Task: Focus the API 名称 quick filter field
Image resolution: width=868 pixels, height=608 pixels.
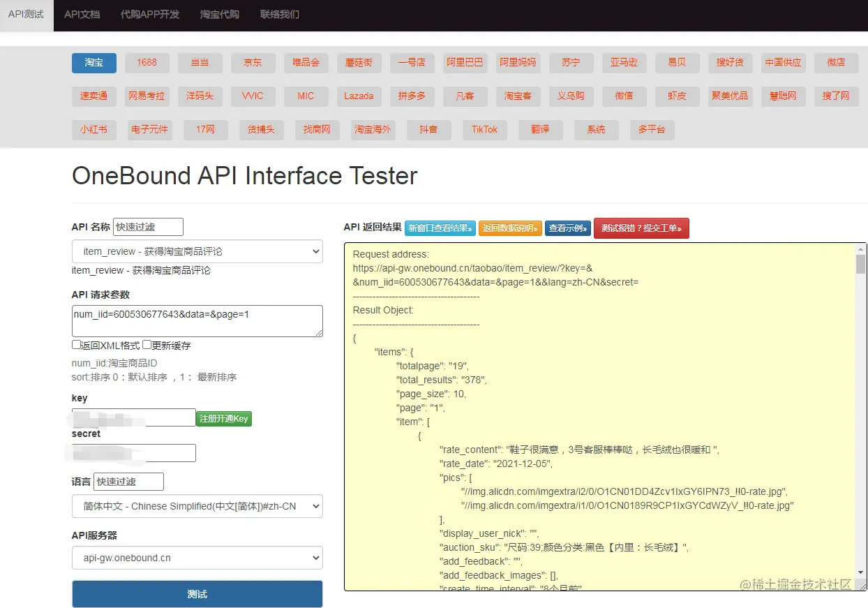Action: 148,227
